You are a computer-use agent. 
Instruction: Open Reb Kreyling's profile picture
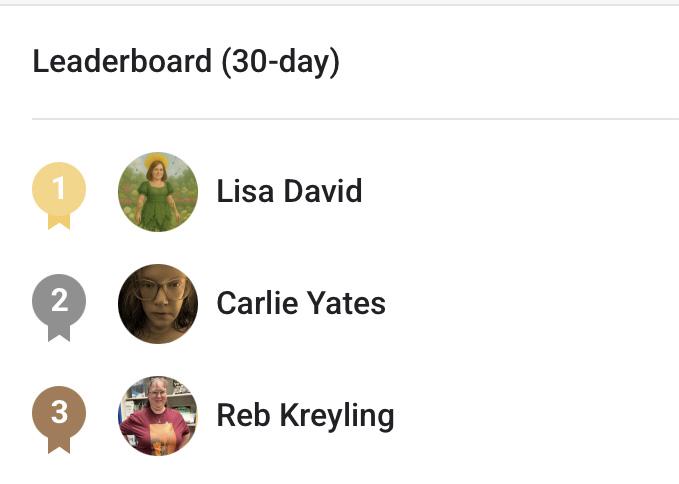(158, 415)
